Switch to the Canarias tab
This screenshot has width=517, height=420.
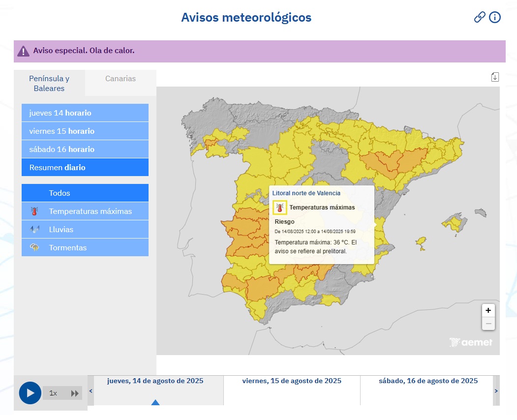(x=121, y=79)
